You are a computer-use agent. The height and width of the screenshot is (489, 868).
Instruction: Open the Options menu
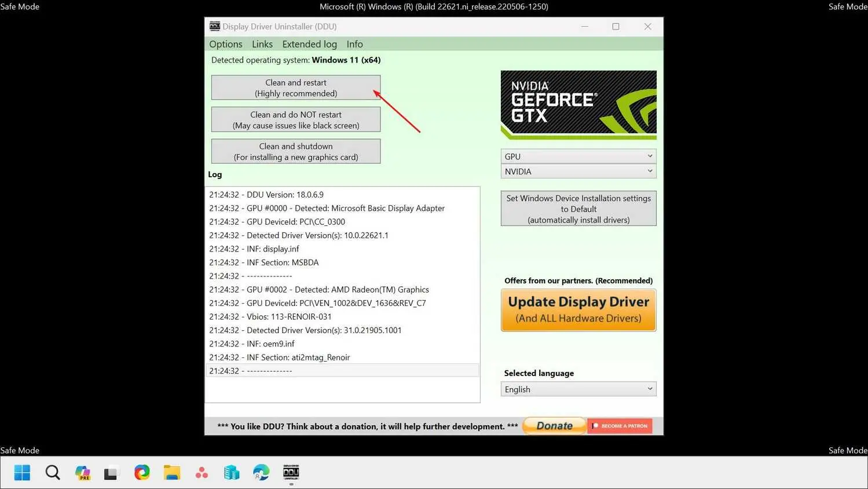[x=226, y=44]
